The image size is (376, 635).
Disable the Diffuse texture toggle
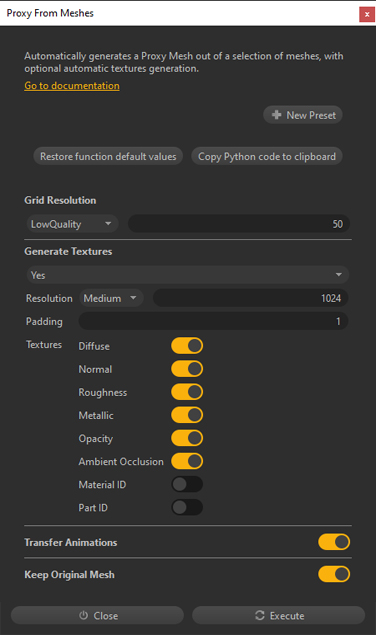coord(187,346)
